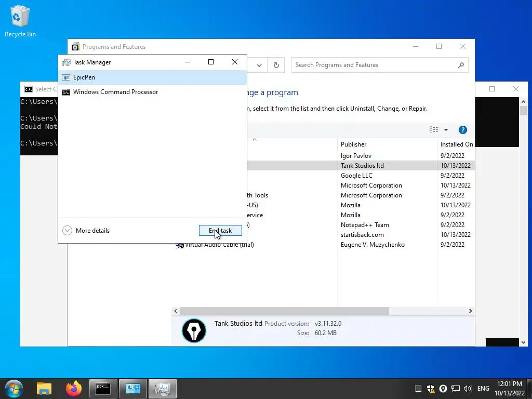The height and width of the screenshot is (399, 532).
Task: Click the Virtual Audio Cable program icon
Action: pyautogui.click(x=179, y=245)
